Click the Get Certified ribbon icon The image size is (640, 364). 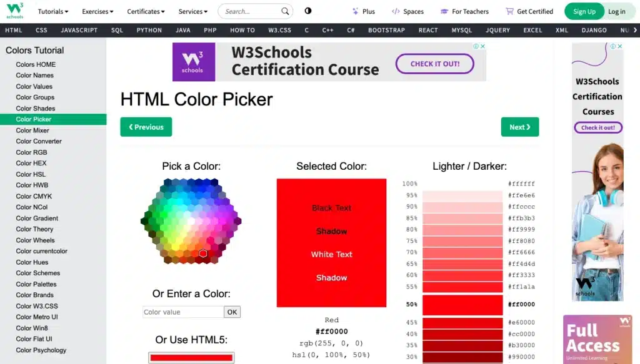509,11
